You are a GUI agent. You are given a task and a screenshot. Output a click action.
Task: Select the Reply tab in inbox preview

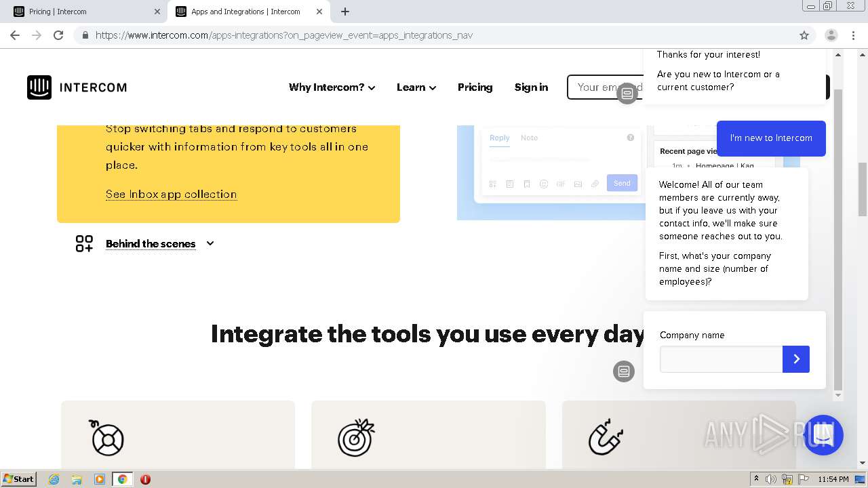tap(500, 138)
